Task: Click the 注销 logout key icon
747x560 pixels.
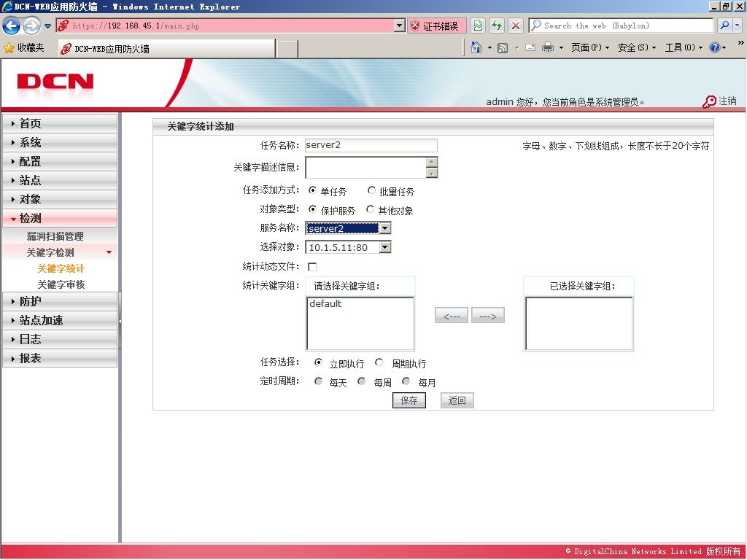Action: [x=709, y=101]
